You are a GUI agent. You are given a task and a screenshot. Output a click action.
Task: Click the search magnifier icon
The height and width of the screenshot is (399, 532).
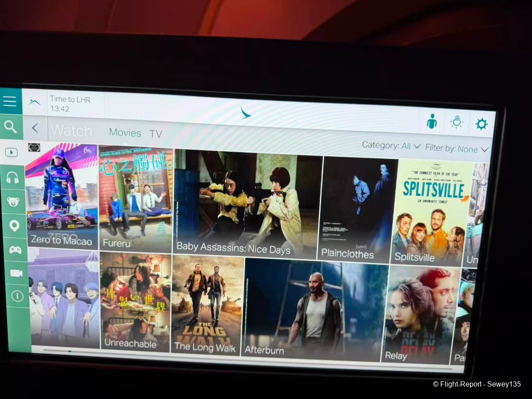(x=10, y=127)
